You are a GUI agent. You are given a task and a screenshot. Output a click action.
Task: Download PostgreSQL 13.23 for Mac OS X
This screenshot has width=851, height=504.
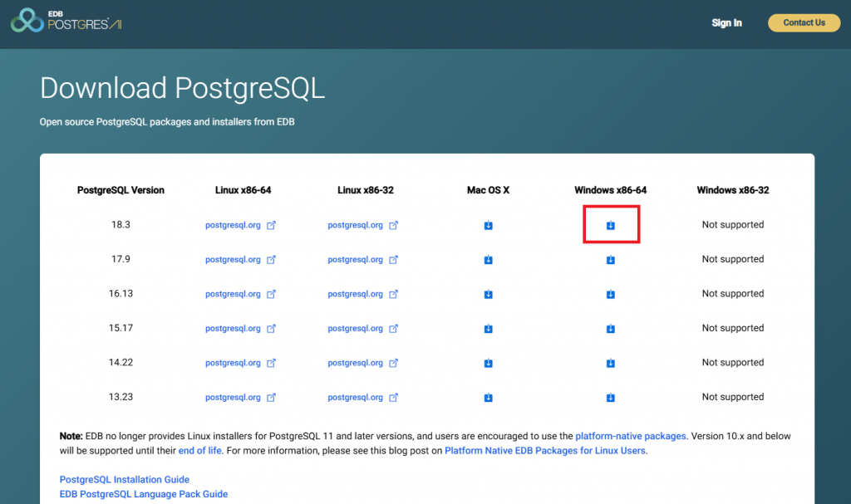488,398
